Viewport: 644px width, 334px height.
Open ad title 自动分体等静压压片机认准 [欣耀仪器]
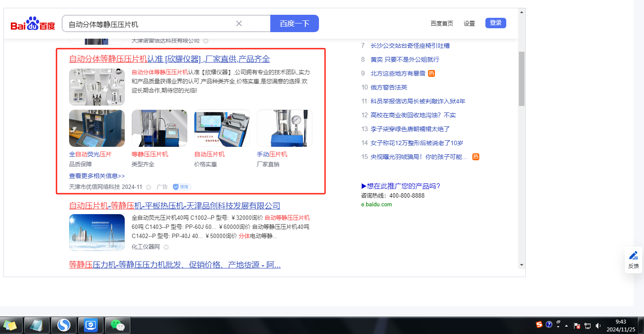[169, 59]
